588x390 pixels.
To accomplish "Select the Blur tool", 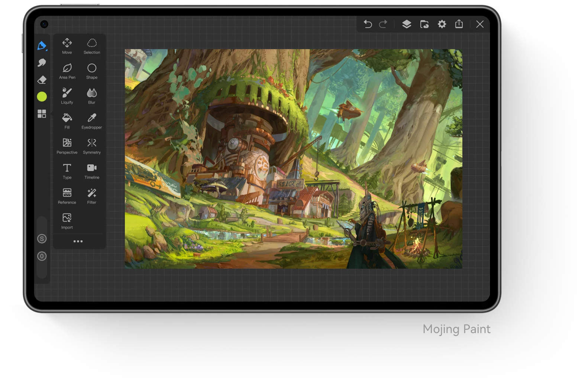I will 92,96.
